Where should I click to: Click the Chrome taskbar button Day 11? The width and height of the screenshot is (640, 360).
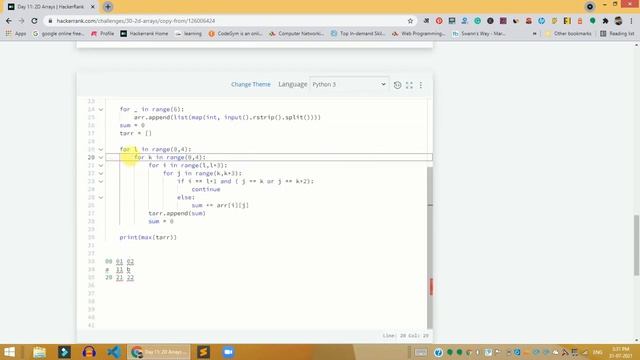click(x=159, y=352)
